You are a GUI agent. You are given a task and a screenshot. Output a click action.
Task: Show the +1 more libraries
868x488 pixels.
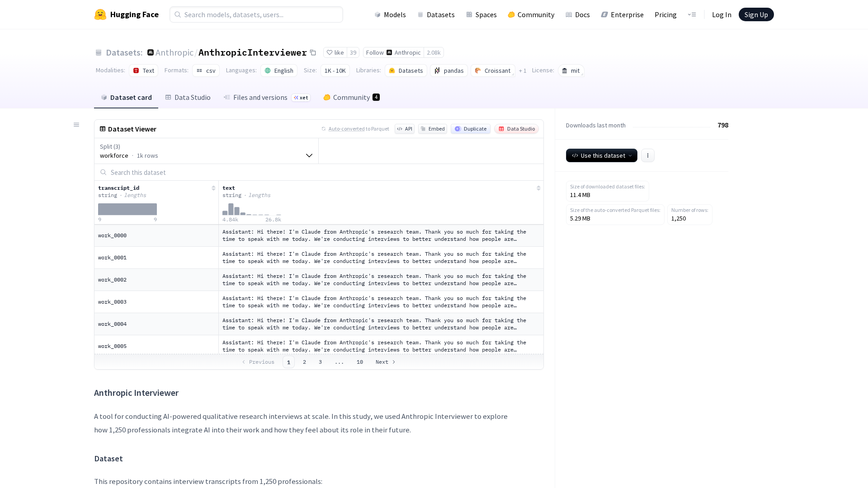[x=523, y=71]
